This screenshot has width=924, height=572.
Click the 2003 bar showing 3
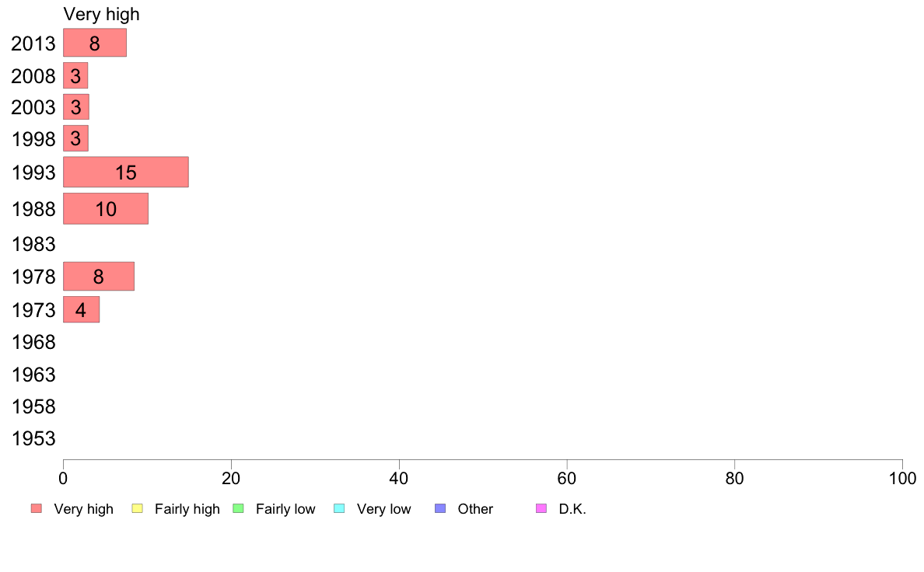click(x=76, y=106)
